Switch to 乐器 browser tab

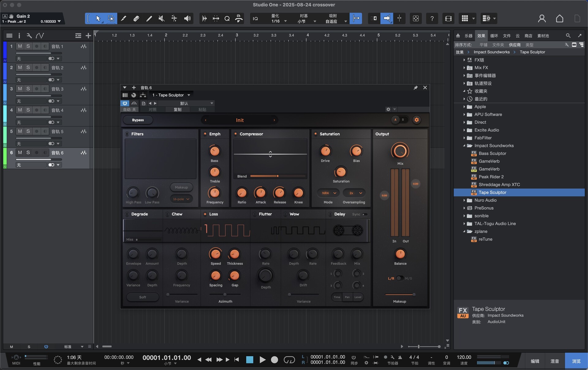(x=468, y=36)
